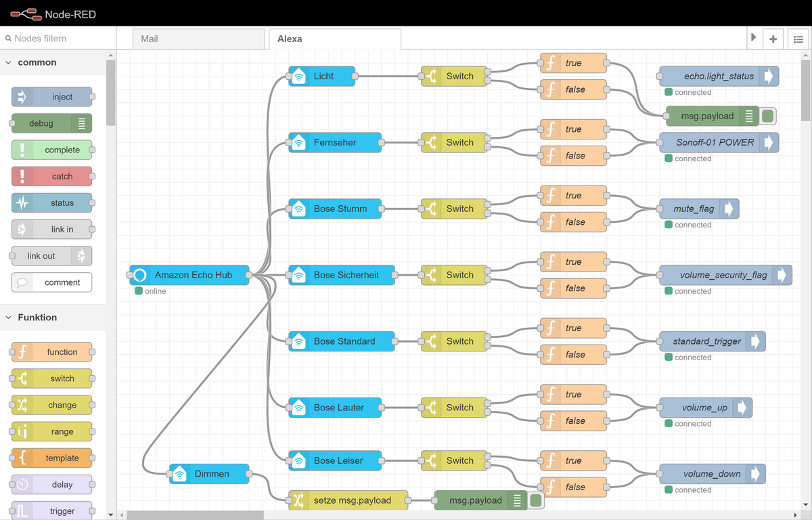Viewport: 812px width, 520px height.
Task: Select the Bose Lauter device node
Action: coord(335,408)
